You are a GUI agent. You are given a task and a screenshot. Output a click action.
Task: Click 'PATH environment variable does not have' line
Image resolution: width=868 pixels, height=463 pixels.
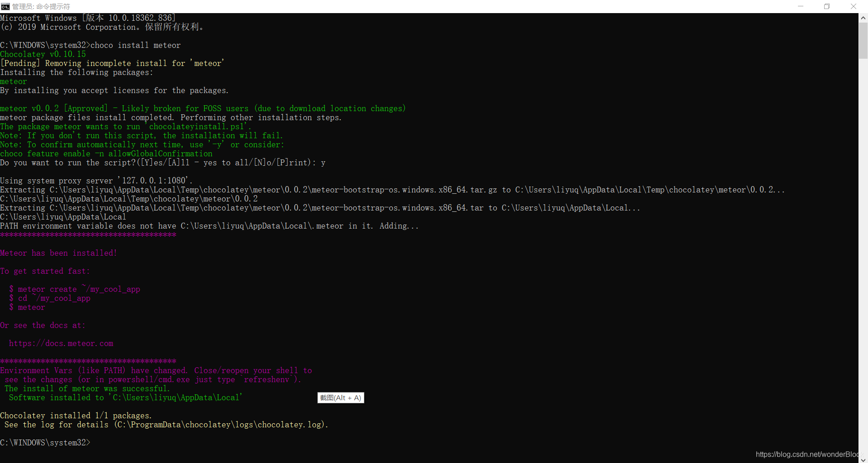click(209, 226)
